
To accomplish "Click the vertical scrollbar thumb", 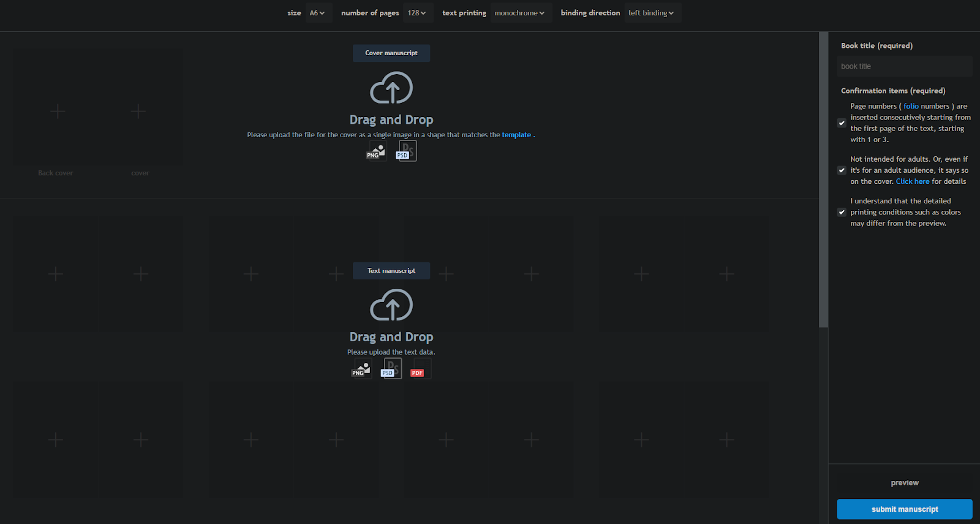I will 823,178.
